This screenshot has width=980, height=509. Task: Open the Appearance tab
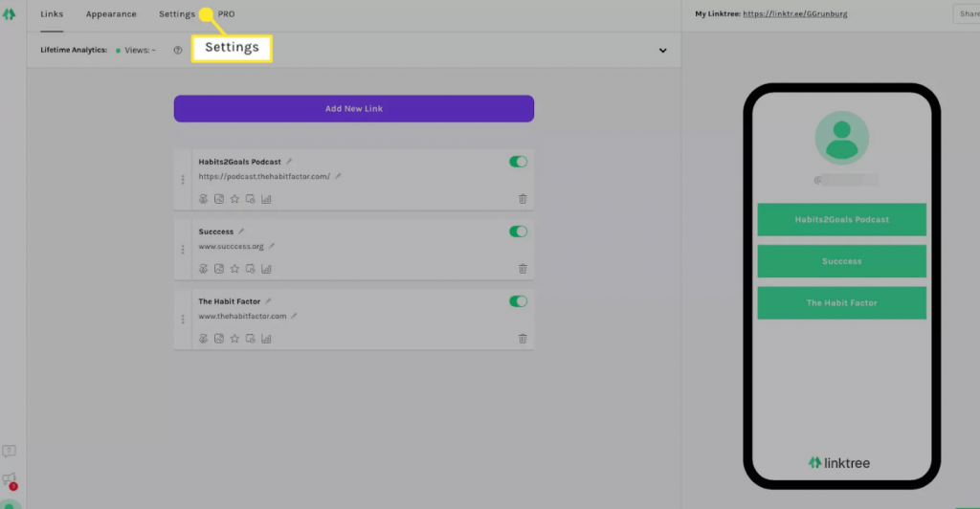[x=111, y=13]
